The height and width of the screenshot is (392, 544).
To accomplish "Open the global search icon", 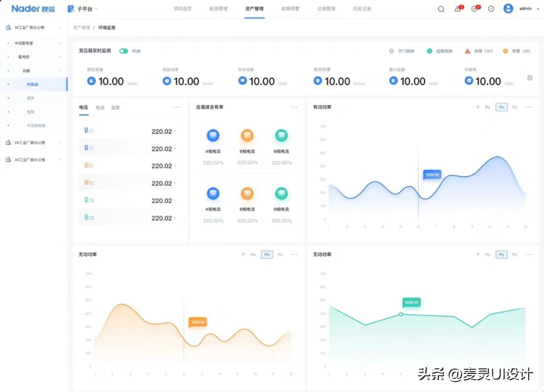I will (x=441, y=9).
